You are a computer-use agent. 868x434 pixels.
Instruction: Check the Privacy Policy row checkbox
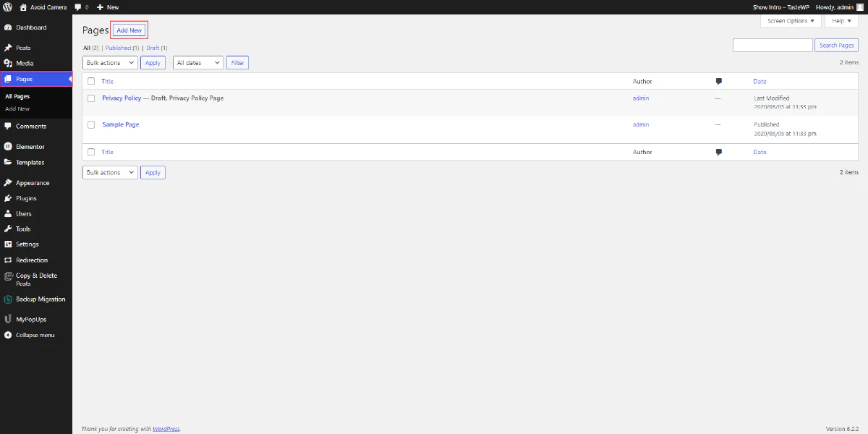pyautogui.click(x=90, y=98)
